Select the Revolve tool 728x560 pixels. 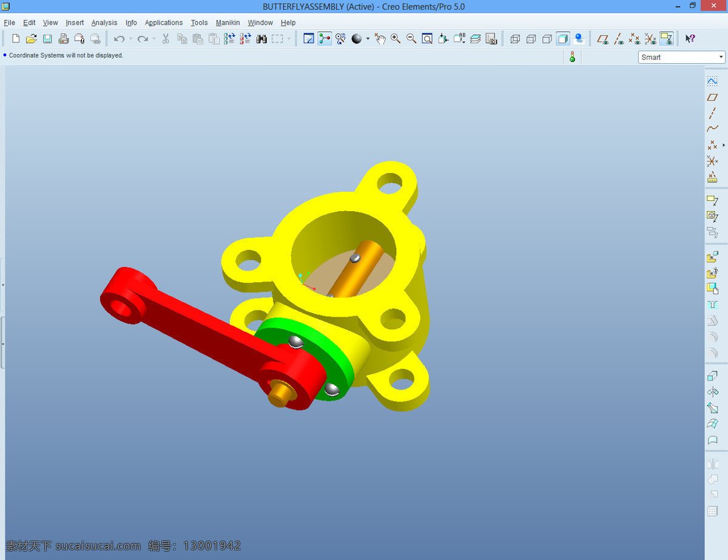click(x=712, y=392)
